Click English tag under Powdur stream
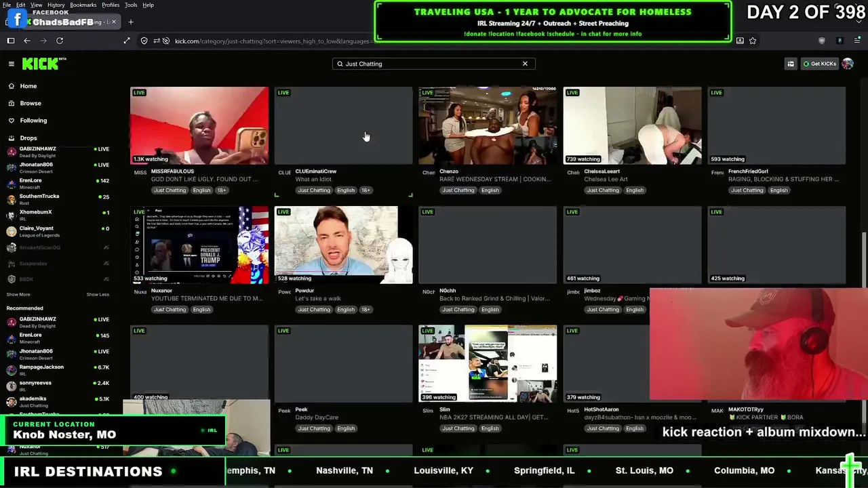 click(346, 310)
